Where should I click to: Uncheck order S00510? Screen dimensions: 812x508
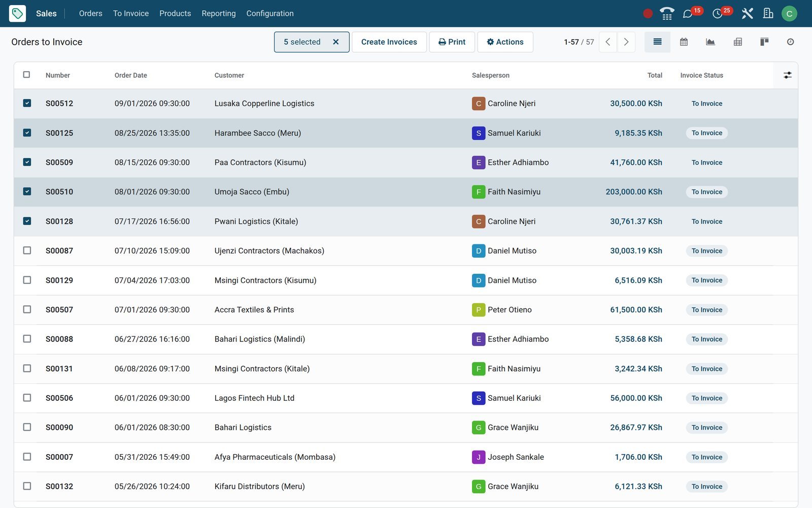27,192
